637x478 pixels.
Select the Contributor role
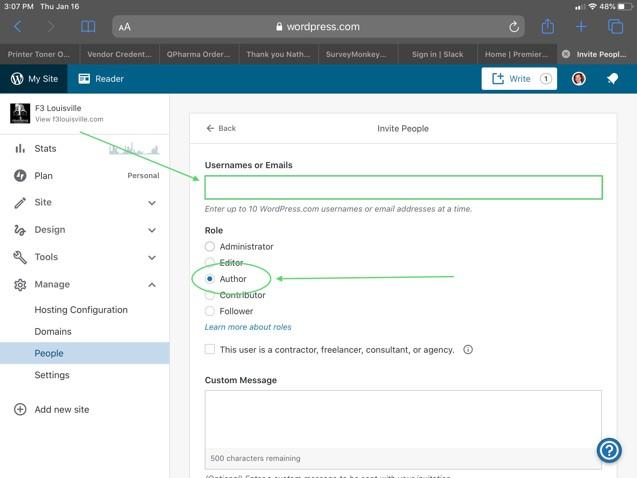tap(210, 295)
